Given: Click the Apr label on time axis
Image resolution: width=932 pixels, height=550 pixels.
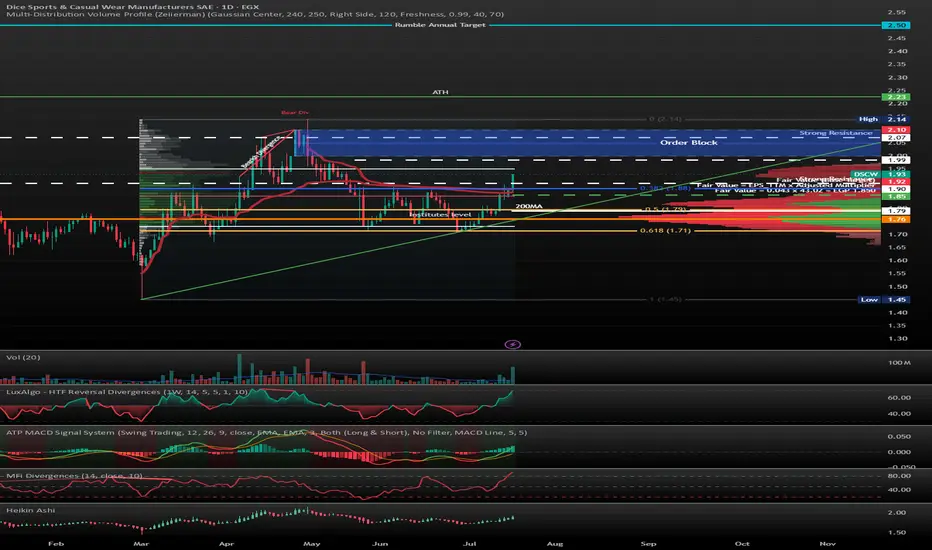Looking at the screenshot, I should 226,543.
